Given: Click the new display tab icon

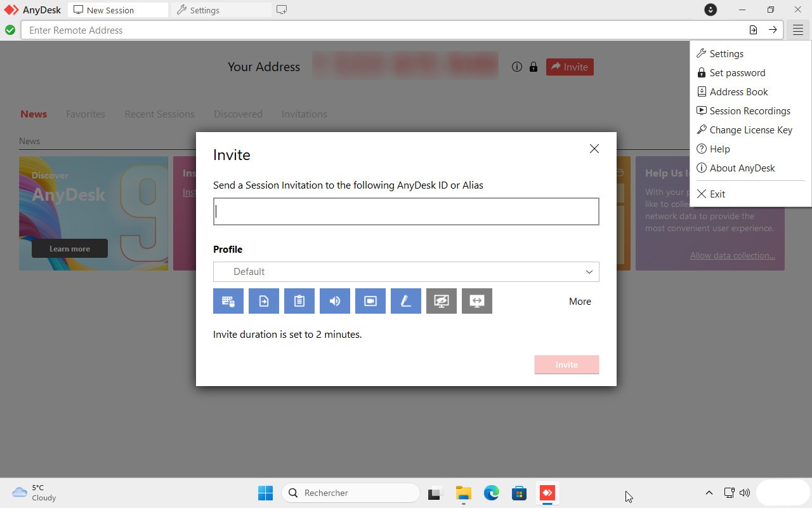Looking at the screenshot, I should point(282,10).
